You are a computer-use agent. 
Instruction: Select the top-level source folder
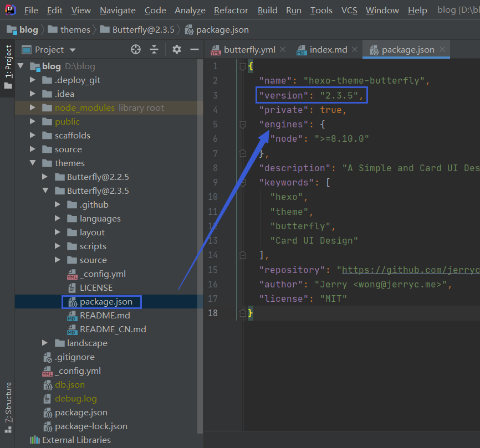click(68, 149)
